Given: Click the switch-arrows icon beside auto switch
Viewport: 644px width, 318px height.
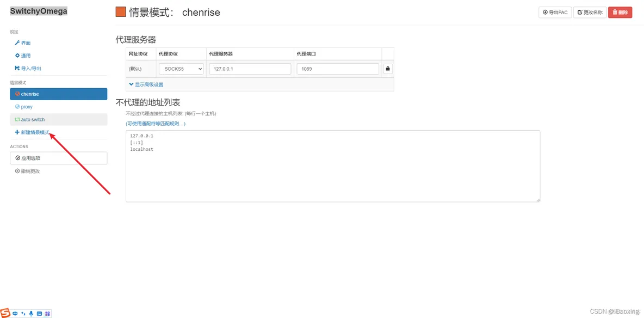Looking at the screenshot, I should pyautogui.click(x=17, y=119).
